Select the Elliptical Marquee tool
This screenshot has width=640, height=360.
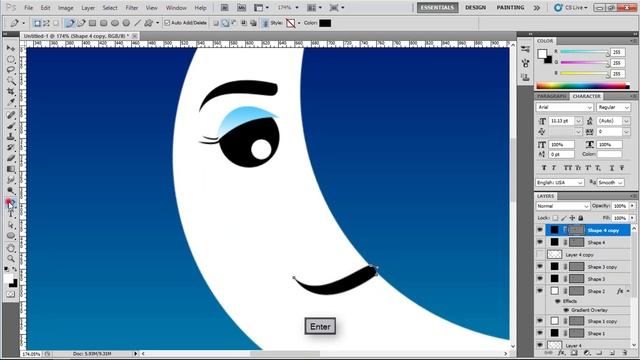click(x=11, y=60)
